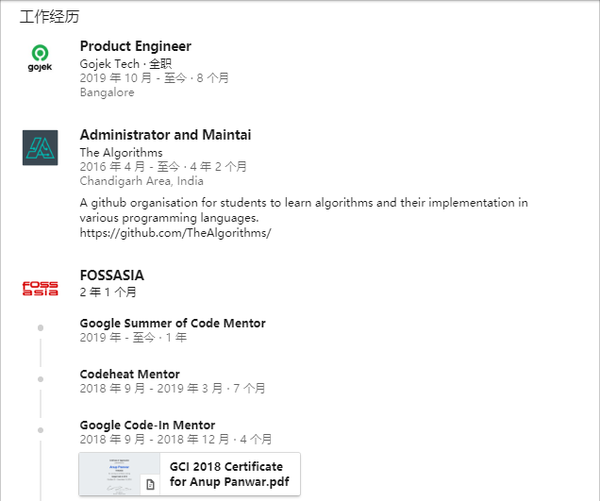Click the Bangalore location text
Screen dimensions: 600x501
107,92
